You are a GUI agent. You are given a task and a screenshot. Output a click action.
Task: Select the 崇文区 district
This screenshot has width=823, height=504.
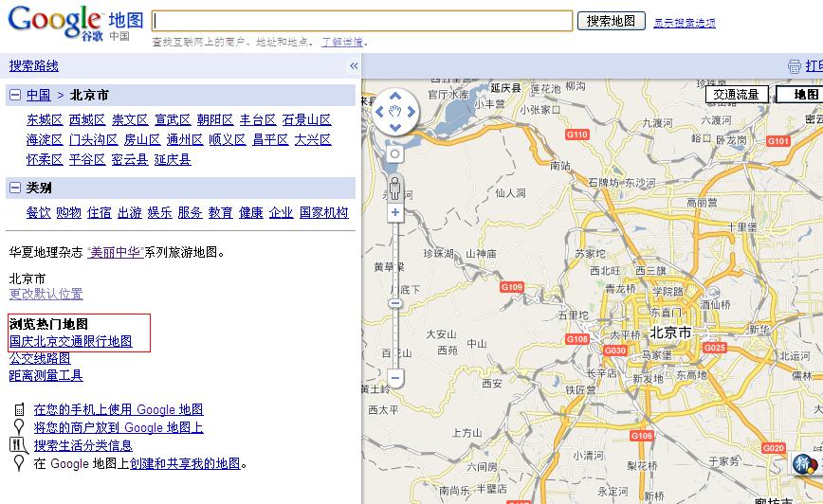point(130,120)
